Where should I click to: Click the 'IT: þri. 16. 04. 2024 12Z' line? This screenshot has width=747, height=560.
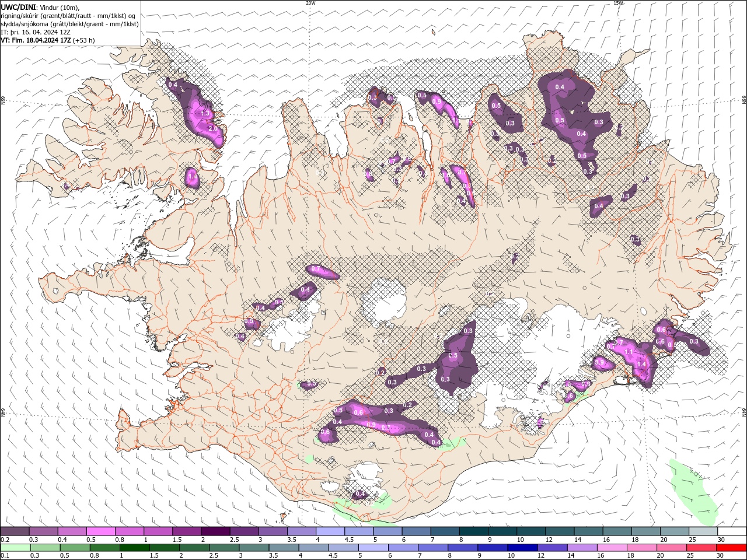coord(36,32)
